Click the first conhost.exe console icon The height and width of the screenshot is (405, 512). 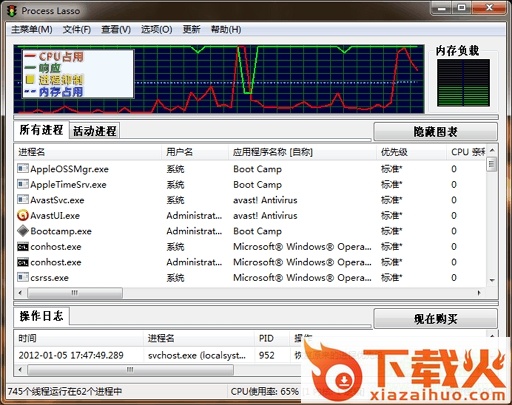(23, 247)
